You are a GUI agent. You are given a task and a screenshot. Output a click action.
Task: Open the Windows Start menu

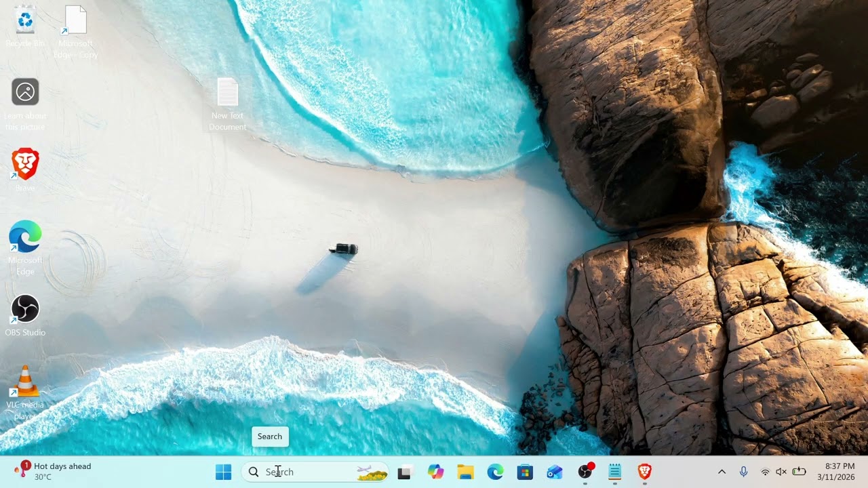(223, 472)
